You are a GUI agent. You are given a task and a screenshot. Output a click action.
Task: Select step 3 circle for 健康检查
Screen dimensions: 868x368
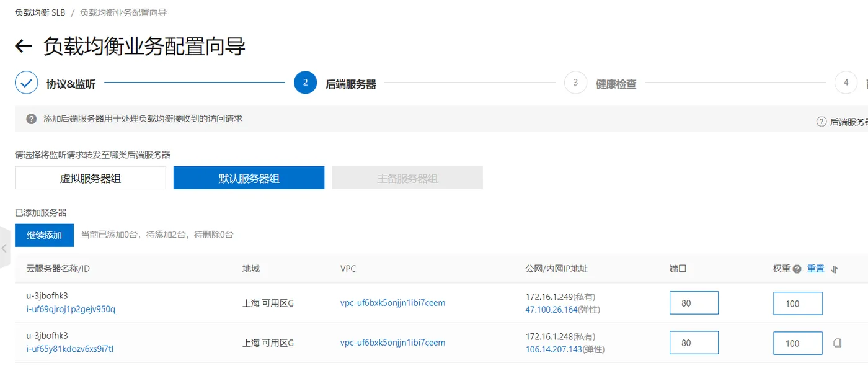tap(575, 83)
